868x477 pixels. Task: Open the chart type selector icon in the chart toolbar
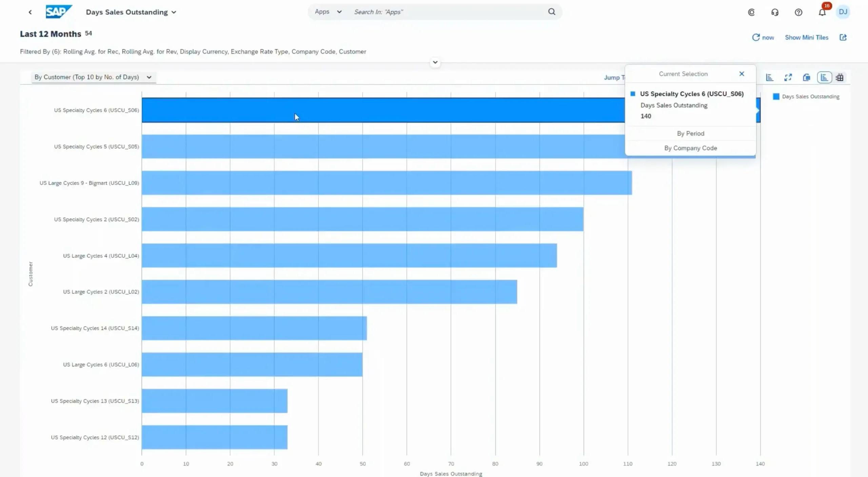770,78
